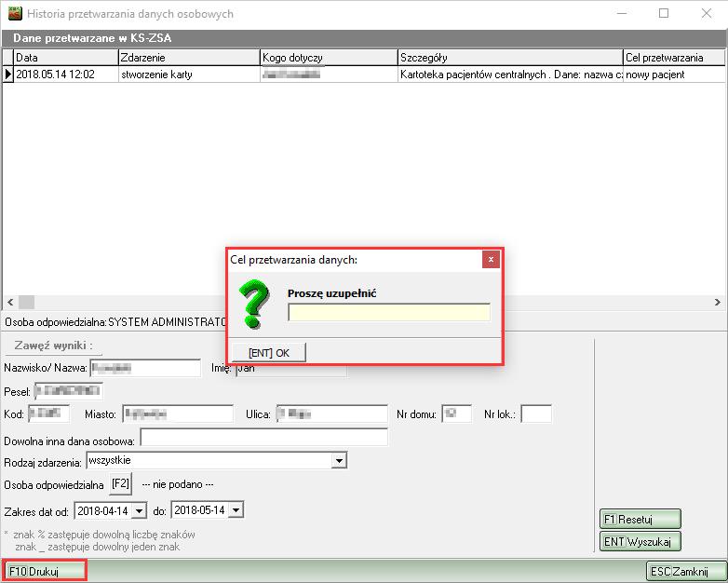Click the F1 Resetuj button
This screenshot has height=583, width=728.
[640, 519]
